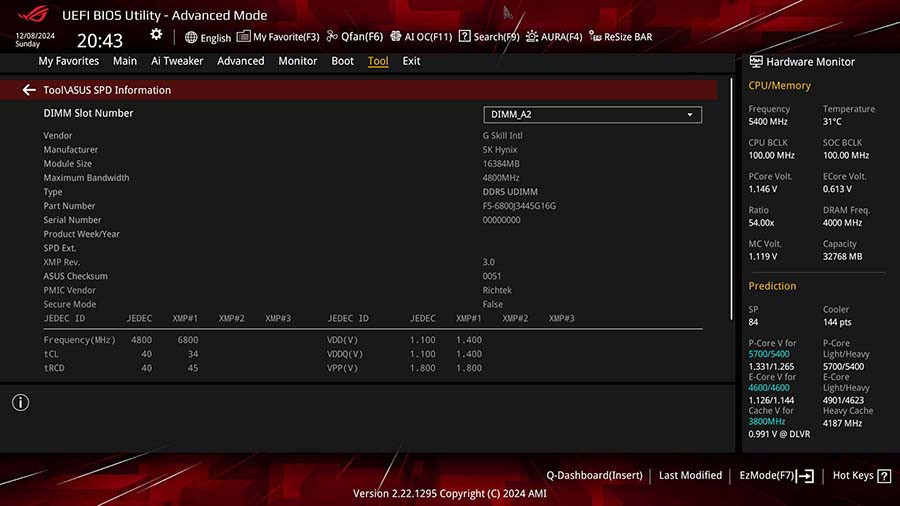The image size is (900, 506).
Task: Open My Favorite(F3) list icon
Action: 243,37
